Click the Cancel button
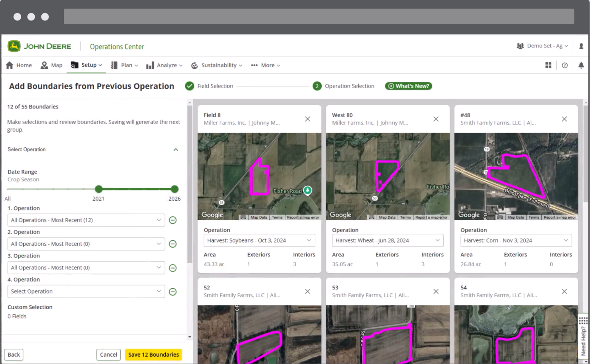 (x=109, y=355)
